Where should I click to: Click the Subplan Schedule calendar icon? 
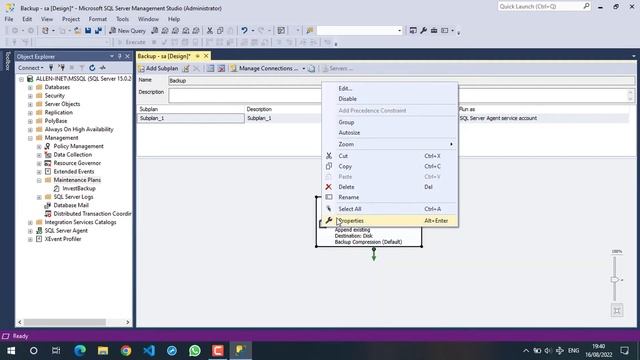[x=210, y=69]
